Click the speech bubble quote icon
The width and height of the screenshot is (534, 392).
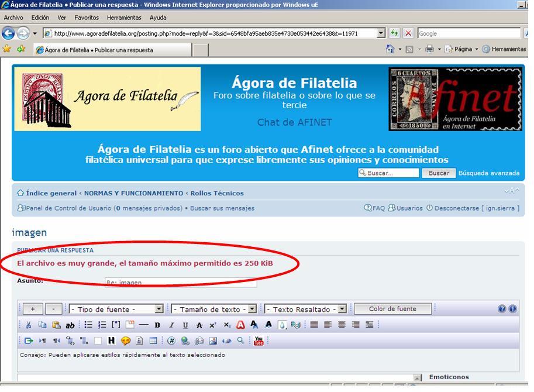click(126, 341)
